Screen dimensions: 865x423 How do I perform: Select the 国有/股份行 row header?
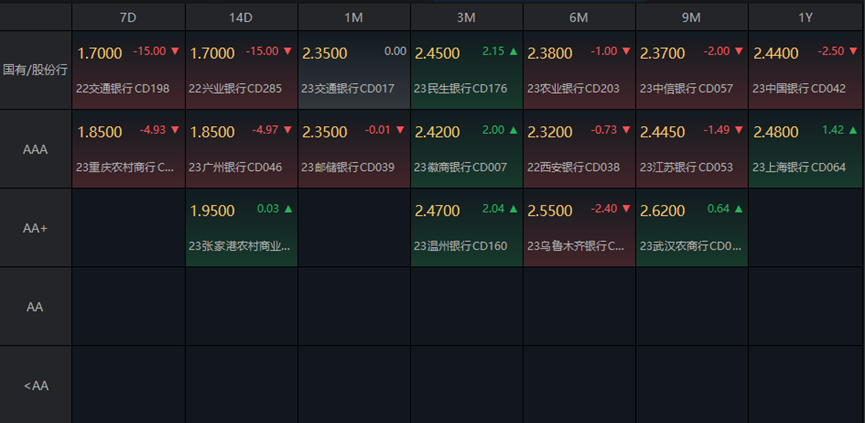36,70
